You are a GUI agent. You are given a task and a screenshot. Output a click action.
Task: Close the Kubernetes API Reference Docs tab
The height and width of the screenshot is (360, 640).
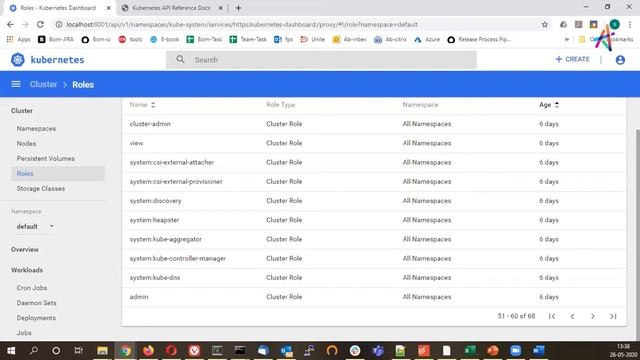[220, 8]
